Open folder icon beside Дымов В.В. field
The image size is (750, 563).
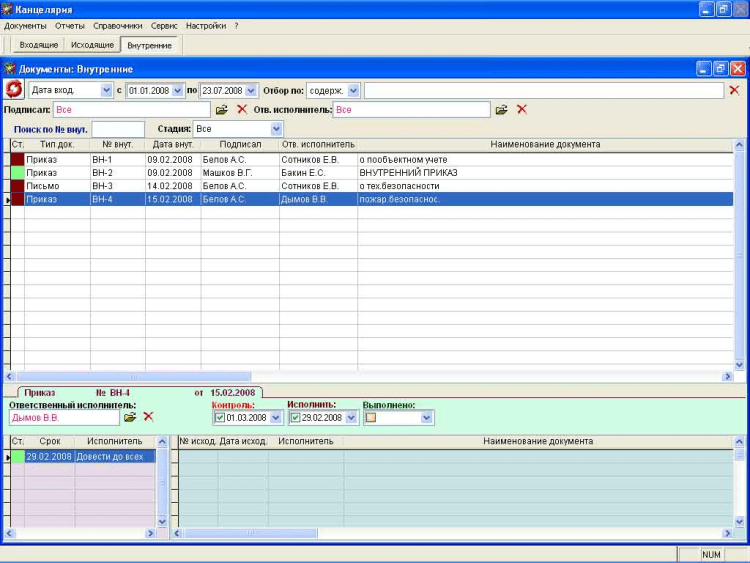point(130,417)
